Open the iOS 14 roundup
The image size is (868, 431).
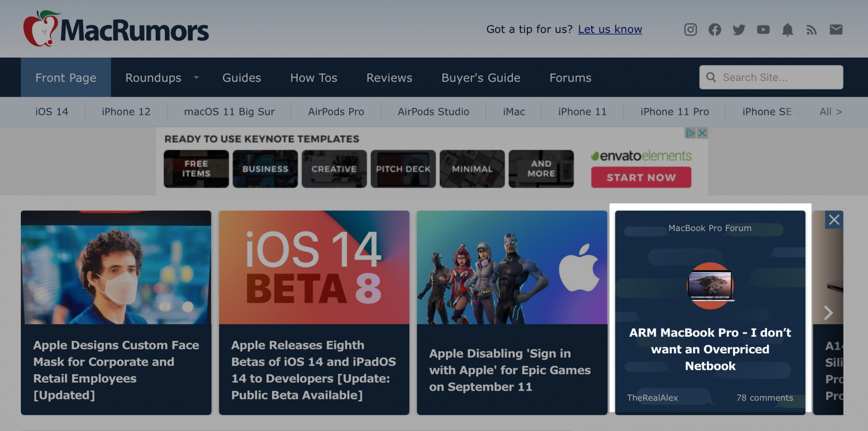click(x=52, y=112)
